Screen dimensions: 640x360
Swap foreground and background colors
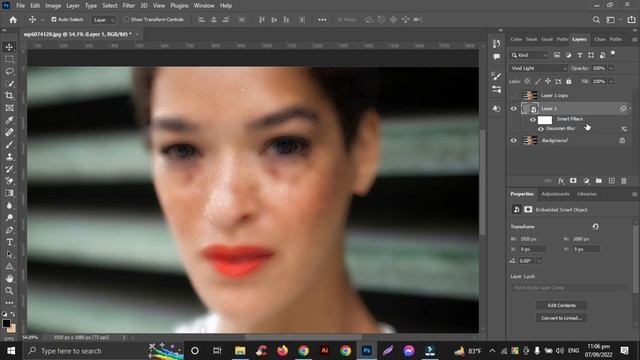click(x=13, y=314)
